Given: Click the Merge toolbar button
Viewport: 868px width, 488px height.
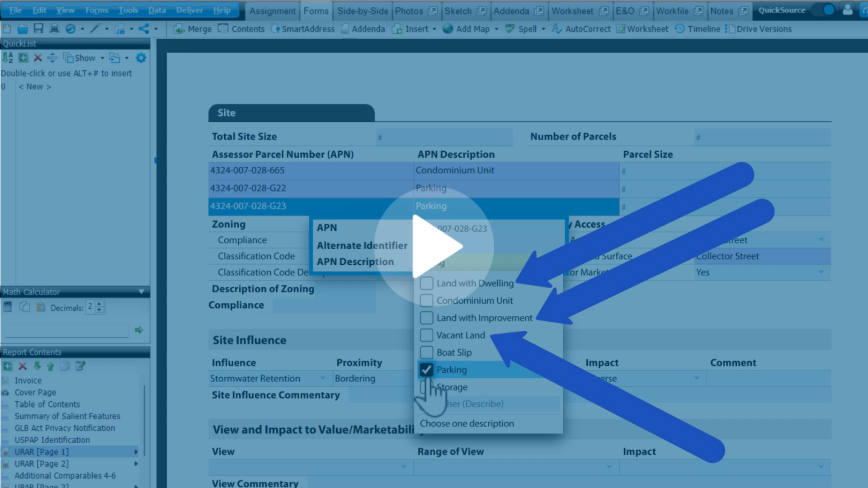Looking at the screenshot, I should tap(193, 29).
